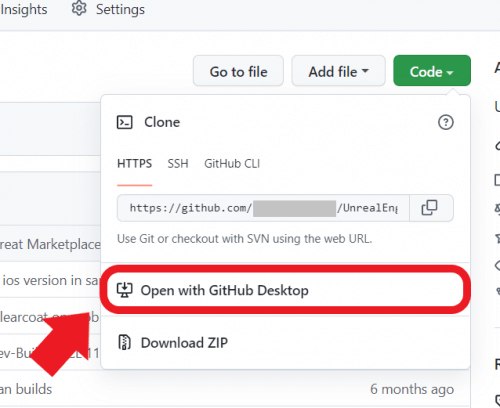The width and height of the screenshot is (500, 408).
Task: Click the Go to file button
Action: 238,71
